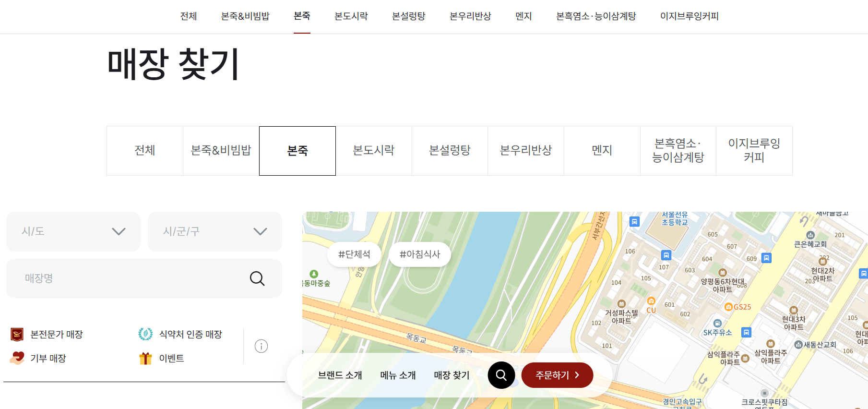Image resolution: width=868 pixels, height=409 pixels.
Task: Click the black round search button in the floating bar
Action: pos(501,375)
